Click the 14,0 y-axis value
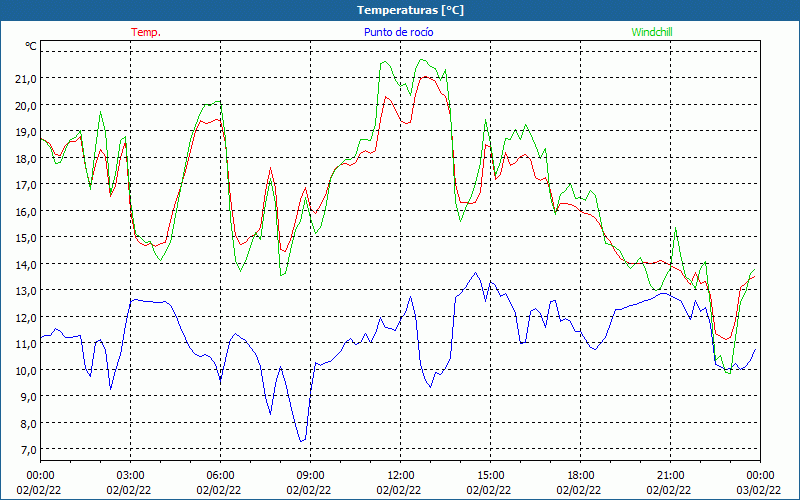Image resolution: width=800 pixels, height=500 pixels. coord(26,264)
